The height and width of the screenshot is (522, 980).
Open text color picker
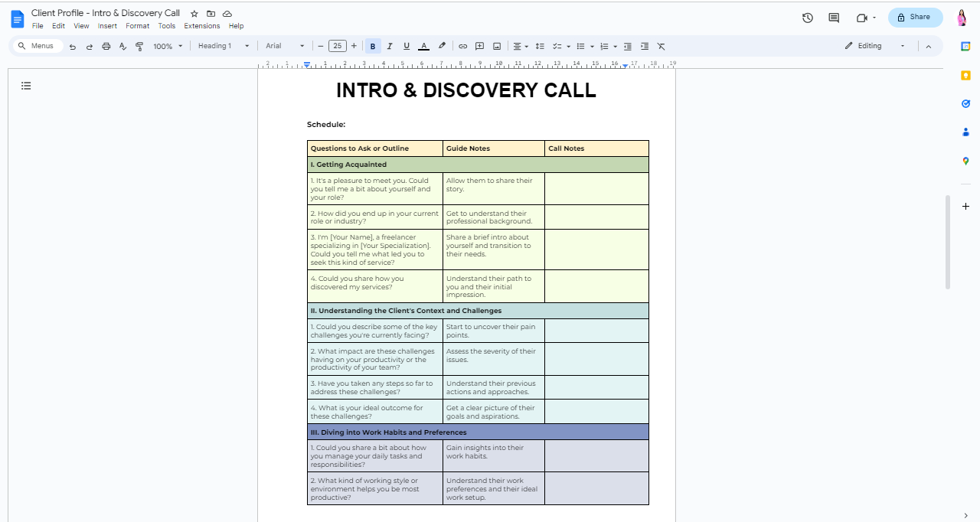424,46
